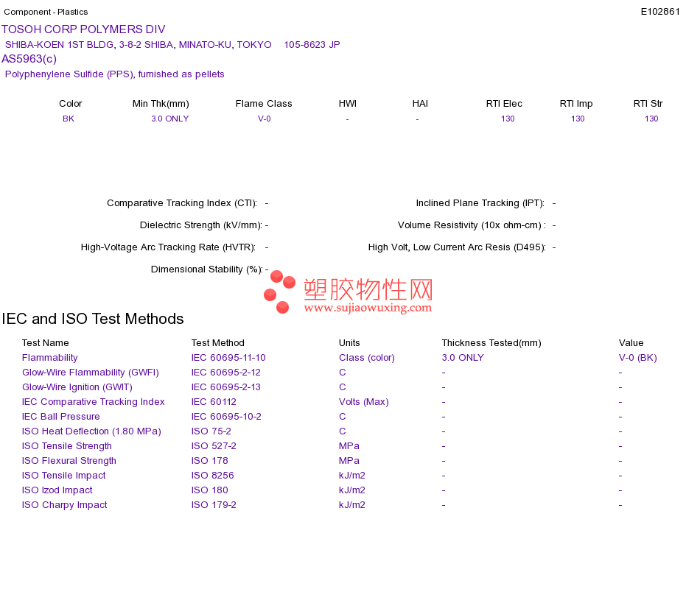The width and height of the screenshot is (700, 589).
Task: Open ISO Heat Deflection (1.80 MPa) entry
Action: point(91,431)
